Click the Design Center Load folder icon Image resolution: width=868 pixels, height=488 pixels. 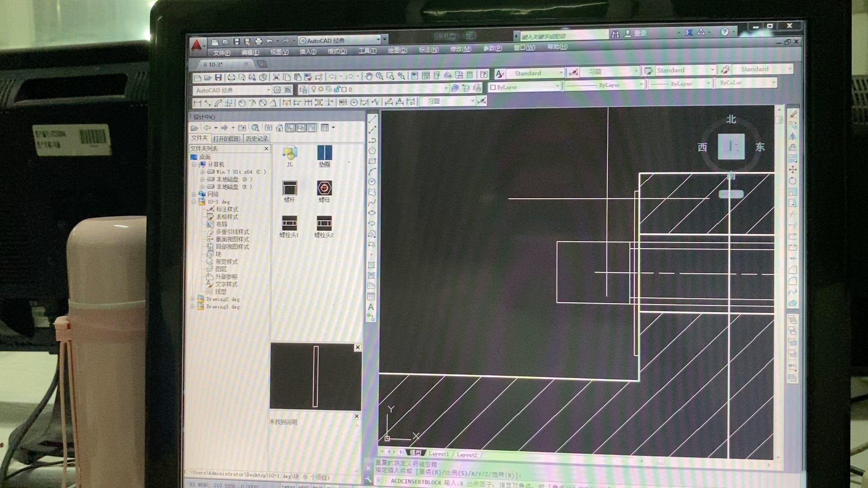pyautogui.click(x=194, y=128)
